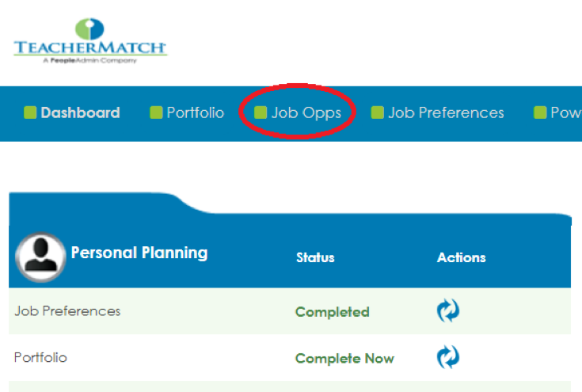The image size is (582, 392).
Task: Click the green square beside Dashboard
Action: 30,112
